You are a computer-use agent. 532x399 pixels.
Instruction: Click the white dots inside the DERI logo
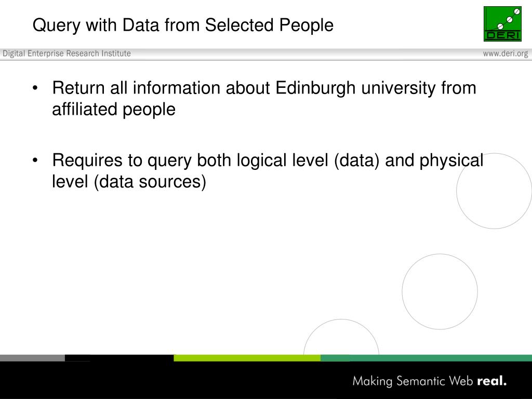pyautogui.click(x=508, y=19)
